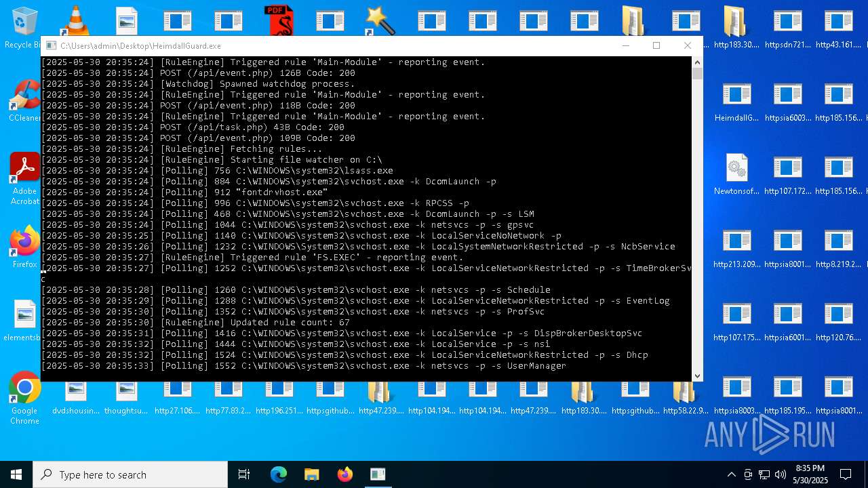Viewport: 868px width, 488px height.
Task: Open the Windows Start menu
Action: [x=16, y=474]
